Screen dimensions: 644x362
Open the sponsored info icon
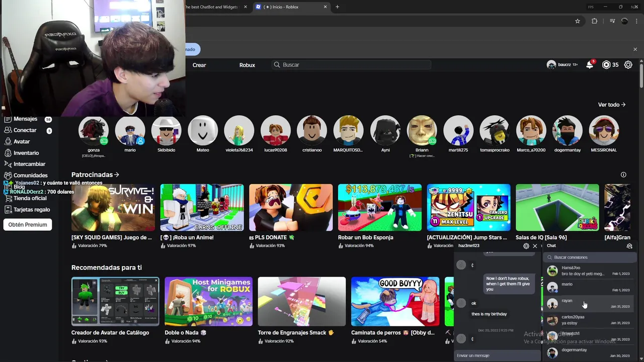(623, 174)
